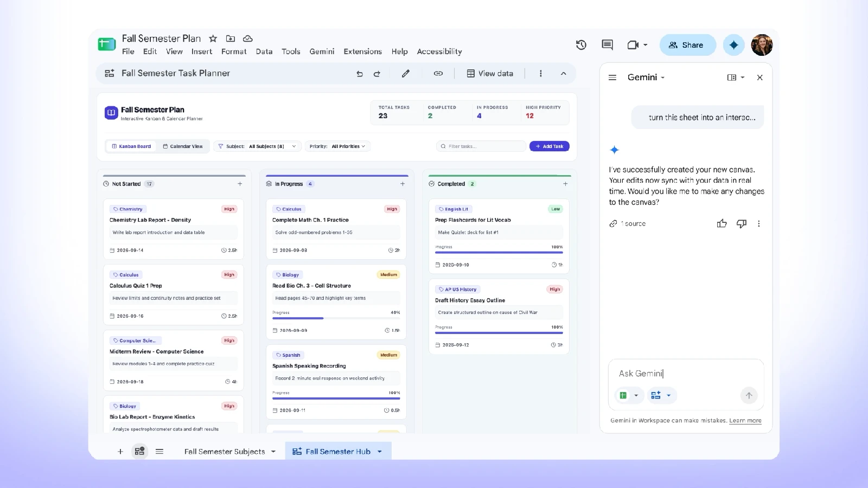This screenshot has height=488, width=868.
Task: Switch to Calendar View
Action: 183,146
